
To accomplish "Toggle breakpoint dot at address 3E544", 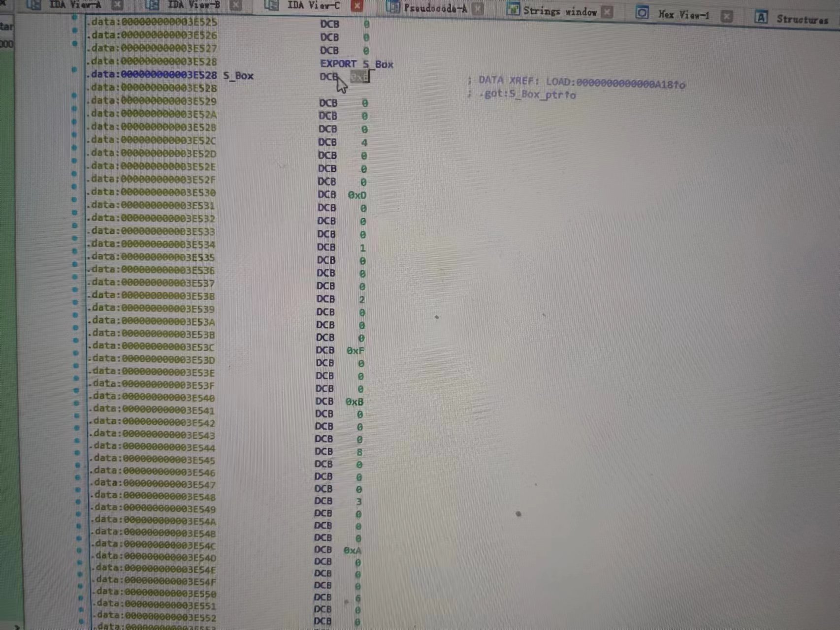I will click(x=77, y=440).
